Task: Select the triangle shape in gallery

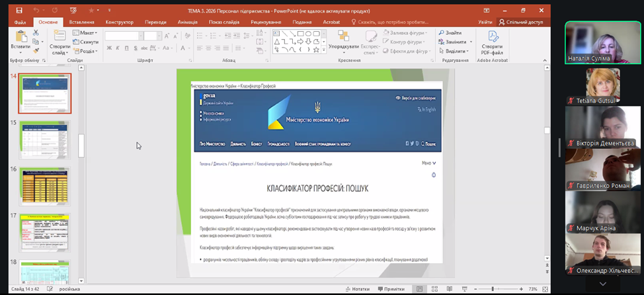Action: click(277, 42)
